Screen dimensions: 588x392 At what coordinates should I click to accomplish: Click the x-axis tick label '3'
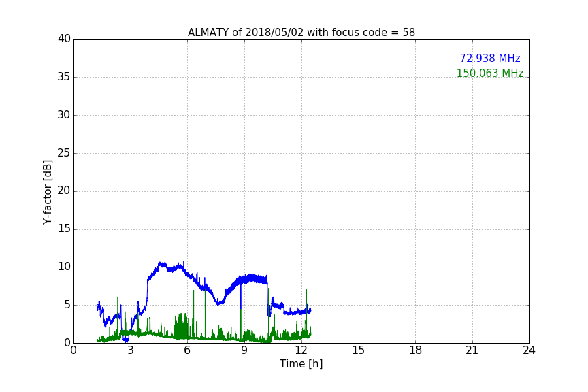click(131, 350)
